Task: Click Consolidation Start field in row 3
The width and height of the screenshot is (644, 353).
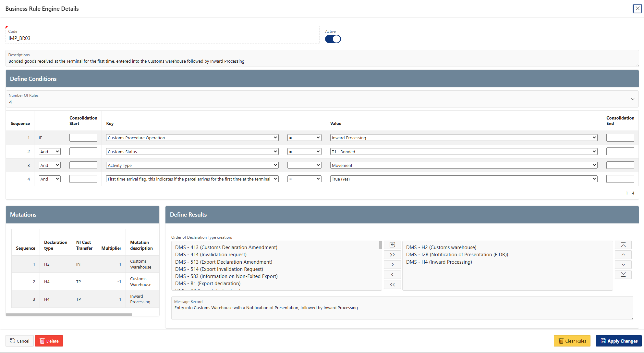Action: point(83,165)
